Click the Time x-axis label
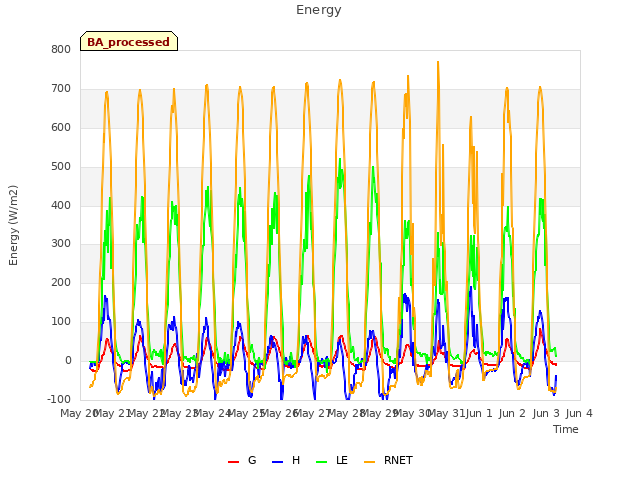The width and height of the screenshot is (640, 480). [565, 429]
